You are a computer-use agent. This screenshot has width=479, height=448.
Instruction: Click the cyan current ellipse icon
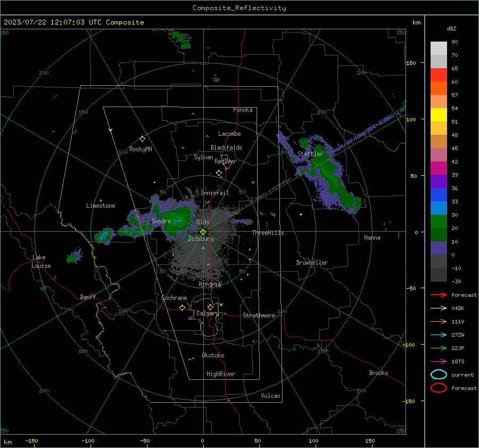click(x=439, y=374)
